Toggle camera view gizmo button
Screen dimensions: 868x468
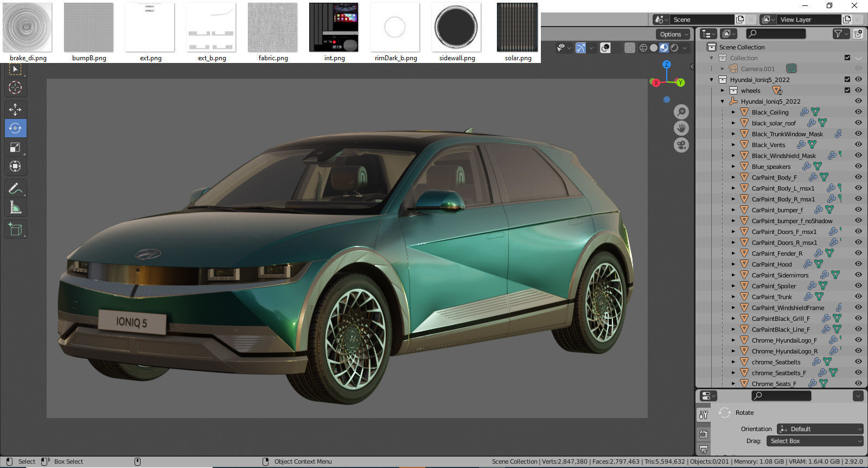coord(681,145)
